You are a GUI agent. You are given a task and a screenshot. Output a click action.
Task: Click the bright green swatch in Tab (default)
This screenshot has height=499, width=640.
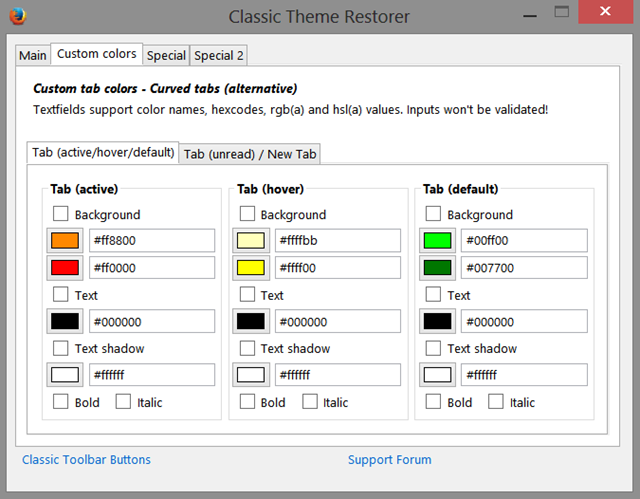[x=438, y=241]
